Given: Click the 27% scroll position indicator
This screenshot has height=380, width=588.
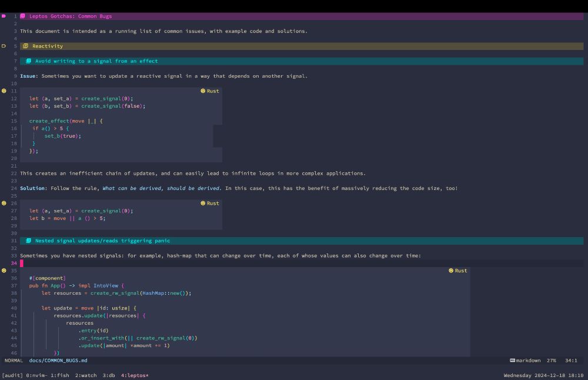Looking at the screenshot, I should click(x=552, y=361).
